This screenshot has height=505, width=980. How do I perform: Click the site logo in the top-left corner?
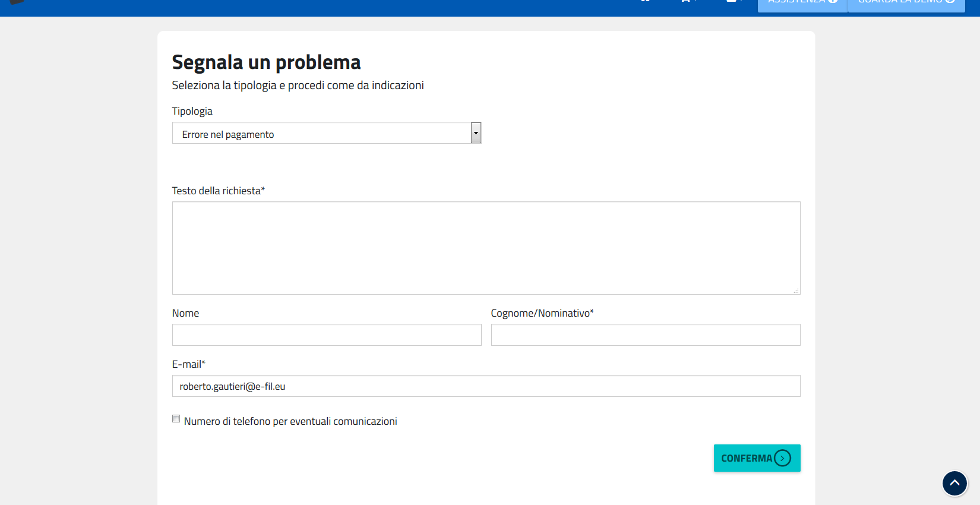17,2
